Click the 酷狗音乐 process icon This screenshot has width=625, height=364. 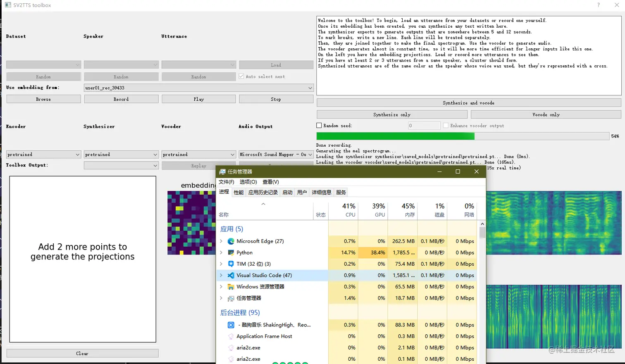pos(231,325)
